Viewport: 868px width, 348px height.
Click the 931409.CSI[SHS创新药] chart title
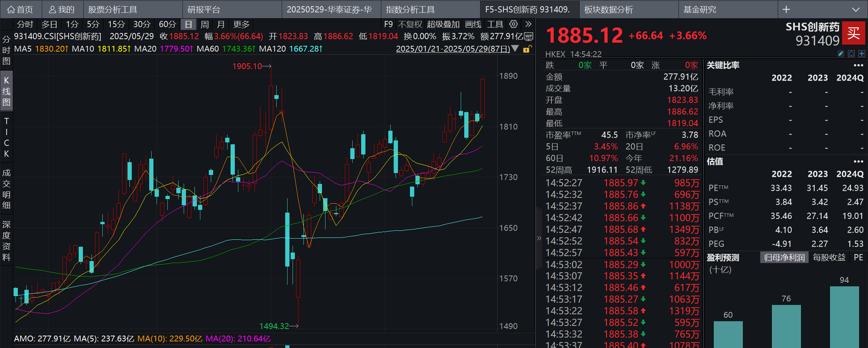pos(58,36)
